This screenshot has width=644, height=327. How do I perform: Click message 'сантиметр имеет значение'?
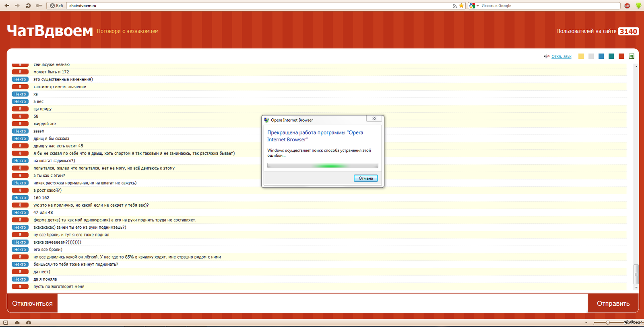click(60, 87)
